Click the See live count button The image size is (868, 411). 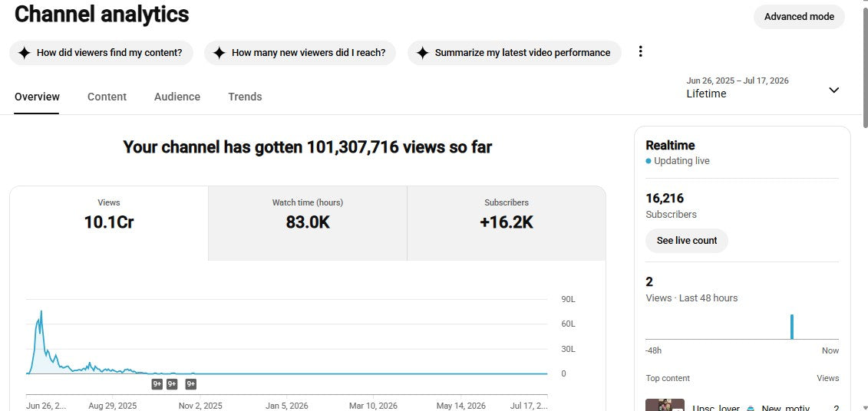coord(686,241)
